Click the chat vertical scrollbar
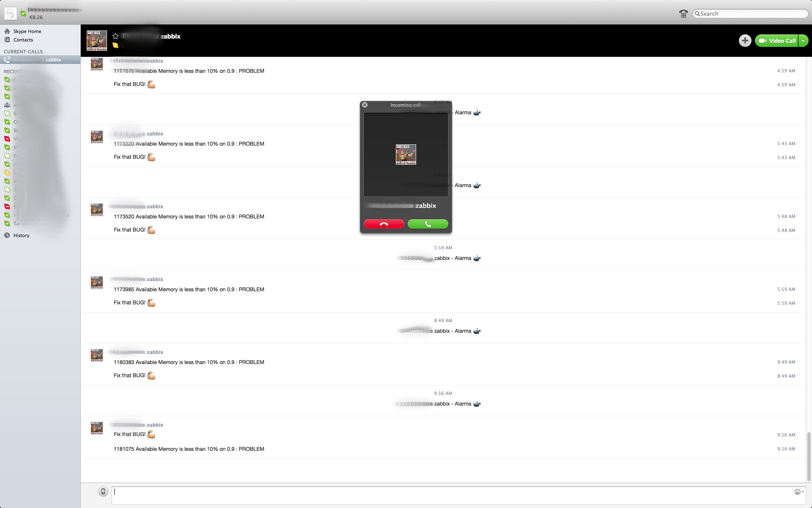 coord(809,456)
